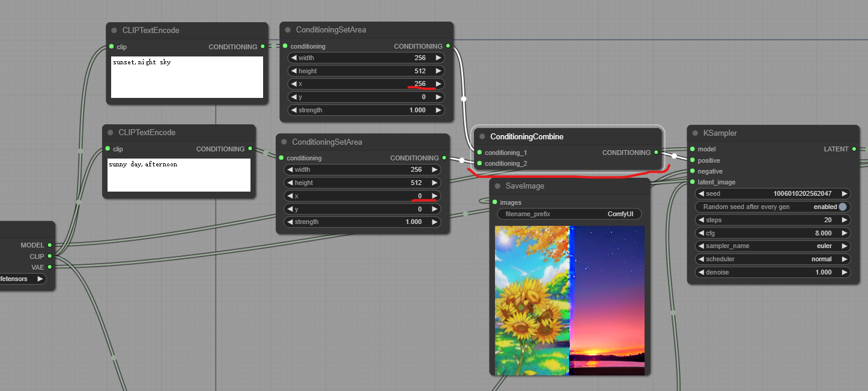Click the negative input port on KSampler
The height and width of the screenshot is (391, 868).
point(693,171)
